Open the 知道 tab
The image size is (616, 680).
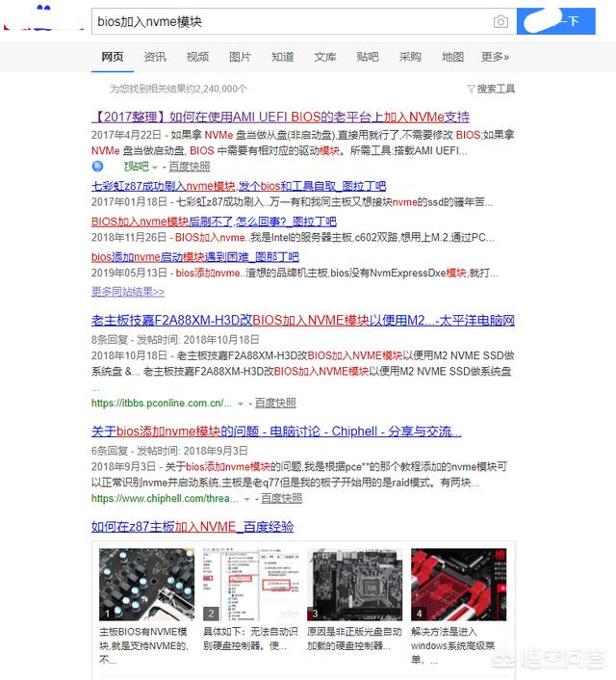pyautogui.click(x=282, y=57)
